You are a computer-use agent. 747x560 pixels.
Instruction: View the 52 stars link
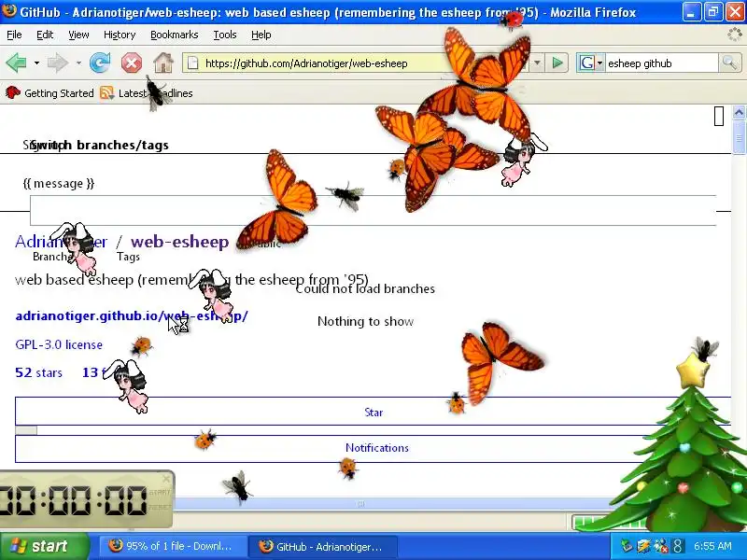[x=38, y=372]
